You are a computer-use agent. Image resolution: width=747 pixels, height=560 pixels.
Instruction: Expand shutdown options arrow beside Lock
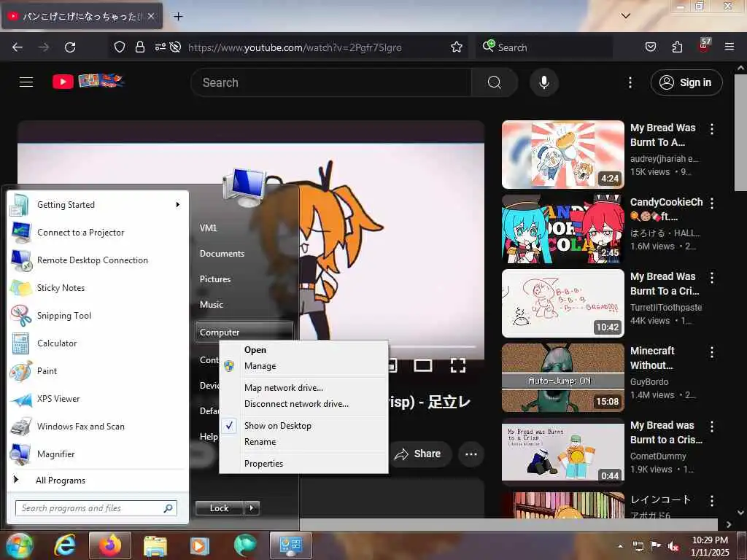click(252, 508)
